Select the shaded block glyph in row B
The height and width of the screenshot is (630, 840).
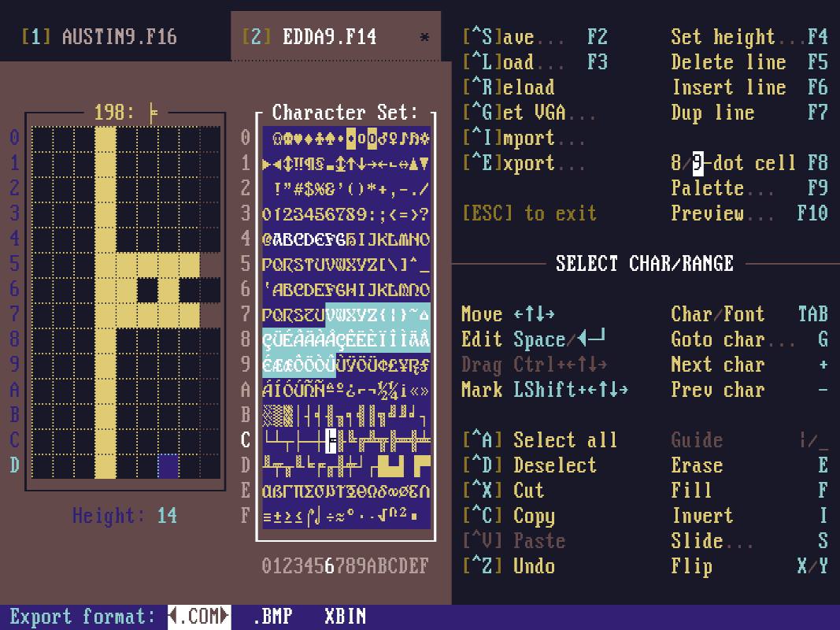pos(268,415)
